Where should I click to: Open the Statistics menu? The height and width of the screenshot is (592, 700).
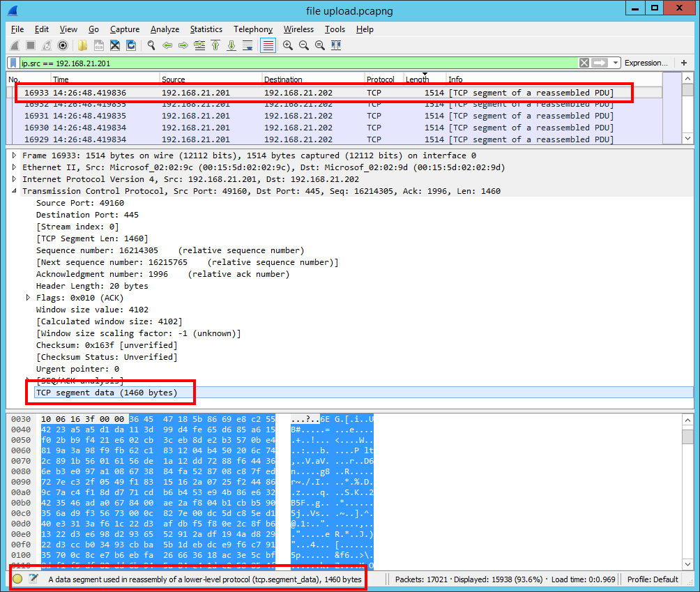click(x=206, y=29)
